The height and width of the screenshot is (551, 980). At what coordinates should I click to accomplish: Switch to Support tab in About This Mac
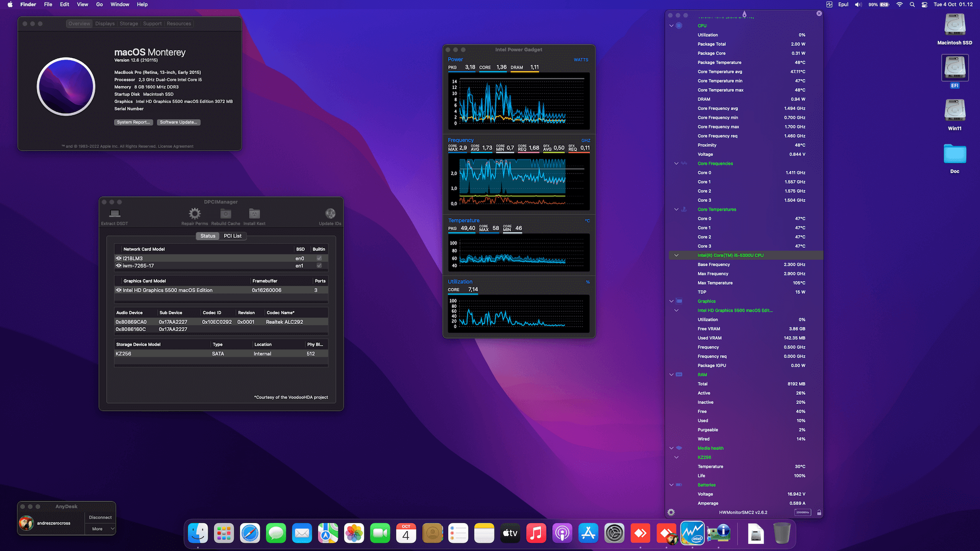[x=152, y=23]
